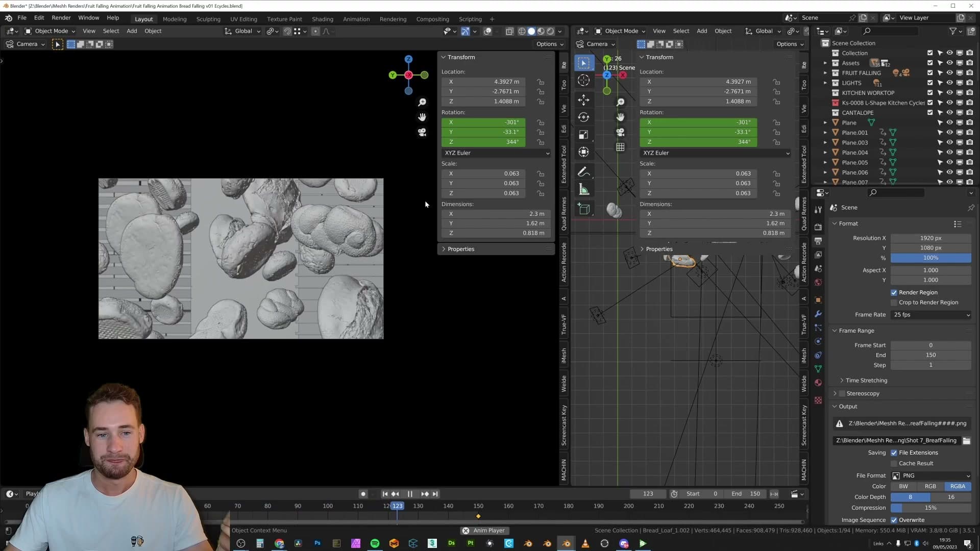This screenshot has height=551, width=980.
Task: Open Options dropdown in left viewport
Action: 549,44
